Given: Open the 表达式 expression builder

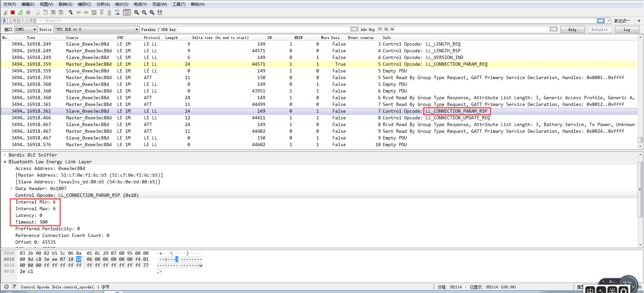Looking at the screenshot, I should point(622,21).
